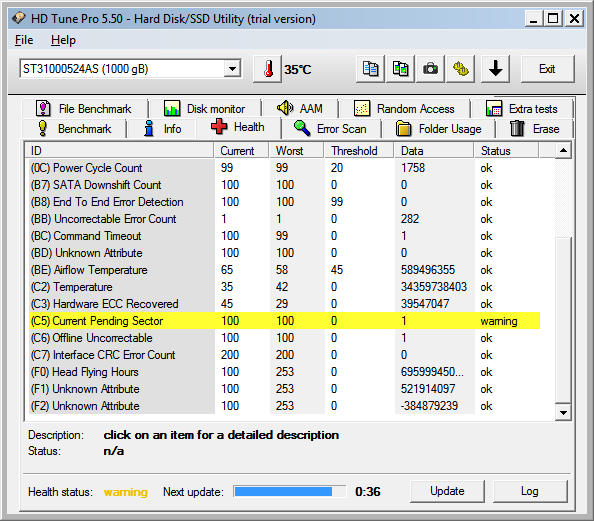The width and height of the screenshot is (594, 521).
Task: Click the Current column header
Action: click(241, 151)
